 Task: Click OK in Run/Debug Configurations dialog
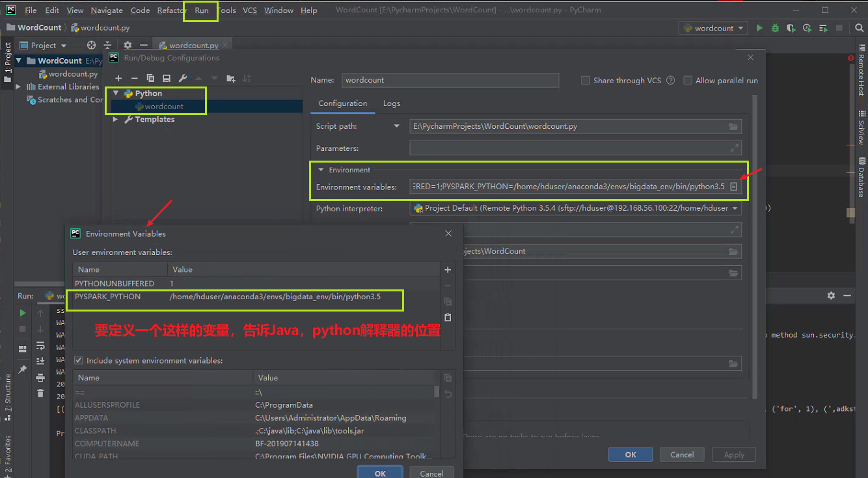tap(631, 455)
